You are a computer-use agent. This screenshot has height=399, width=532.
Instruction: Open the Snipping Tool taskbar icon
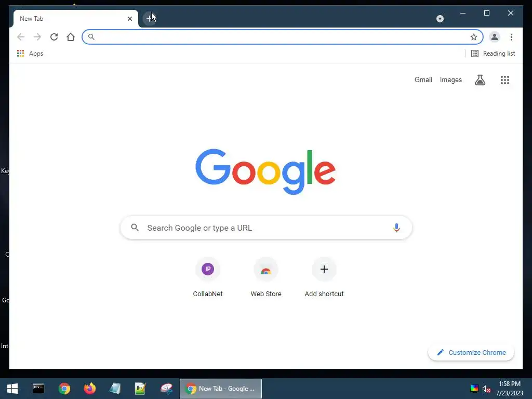click(166, 389)
